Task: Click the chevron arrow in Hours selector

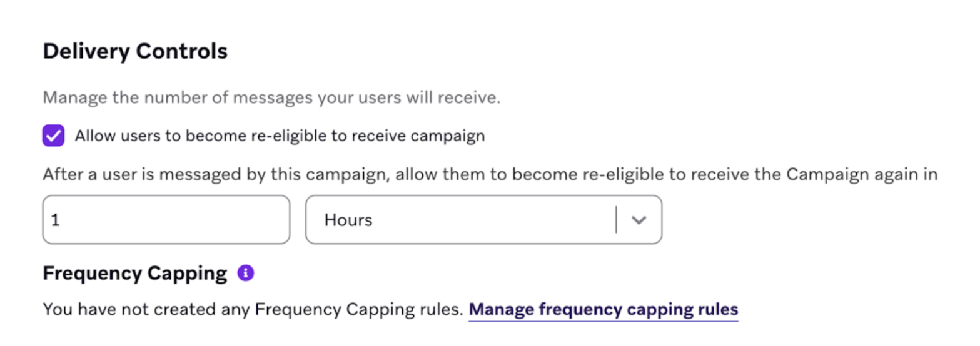Action: 639,220
